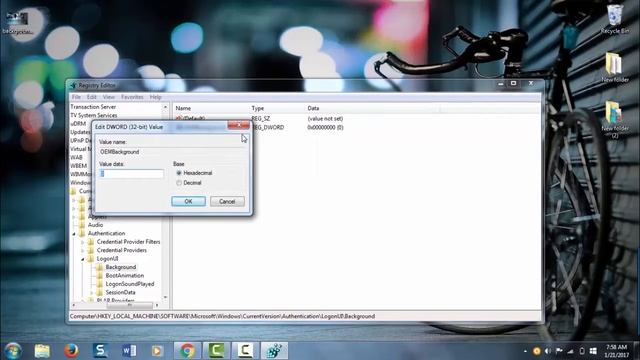Viewport: 640px width, 360px height.
Task: Select the Transaction Server tree key
Action: point(93,107)
